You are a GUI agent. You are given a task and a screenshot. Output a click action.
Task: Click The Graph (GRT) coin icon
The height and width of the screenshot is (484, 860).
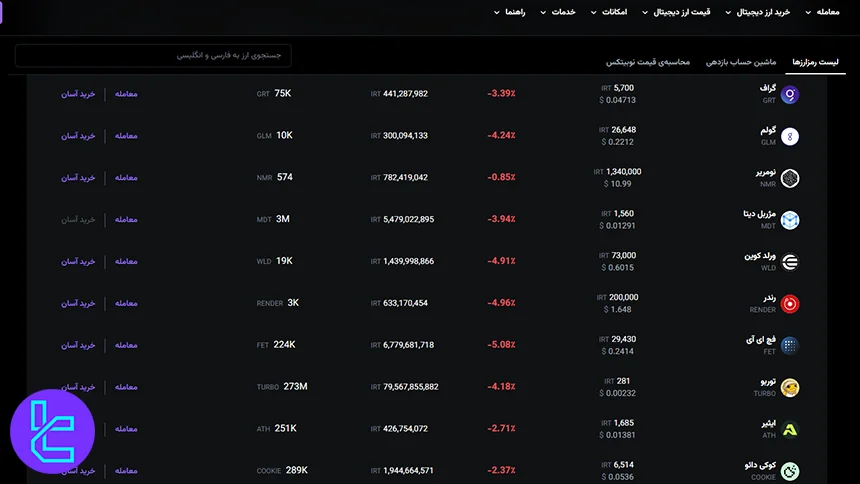(790, 94)
